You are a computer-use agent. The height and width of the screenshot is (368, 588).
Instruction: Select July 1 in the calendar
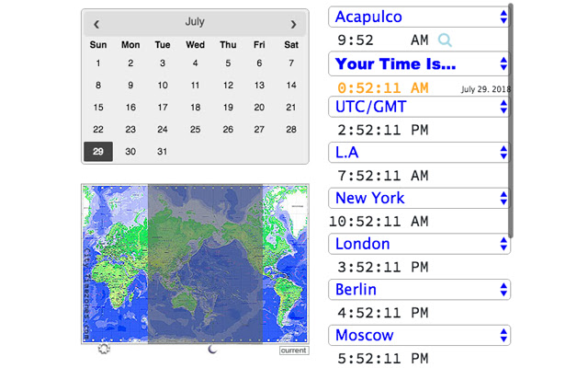pyautogui.click(x=98, y=63)
